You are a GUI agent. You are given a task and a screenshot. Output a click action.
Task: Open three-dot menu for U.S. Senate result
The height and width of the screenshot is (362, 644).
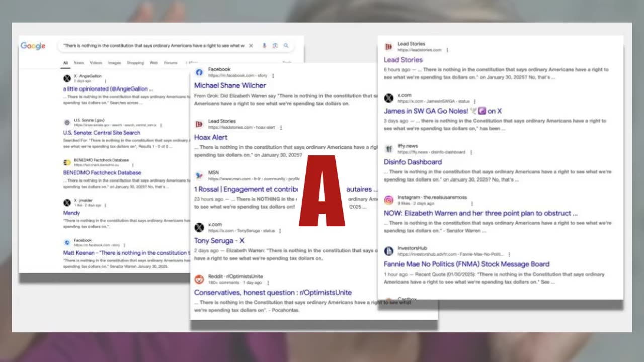[x=161, y=125]
